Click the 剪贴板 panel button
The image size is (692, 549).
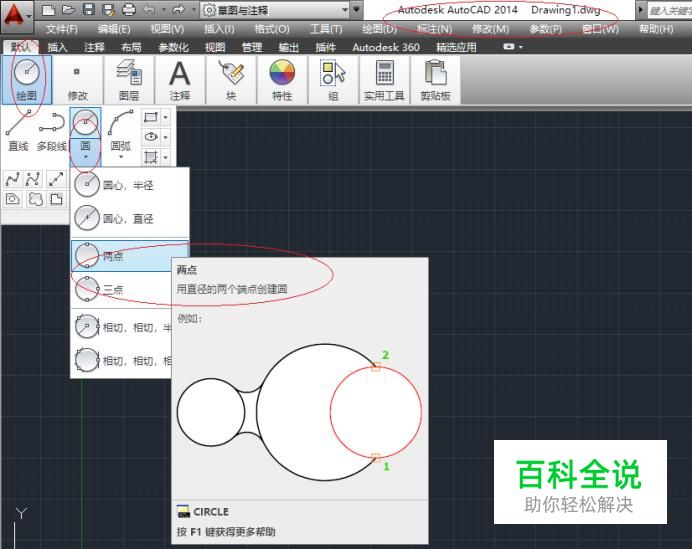(x=436, y=80)
